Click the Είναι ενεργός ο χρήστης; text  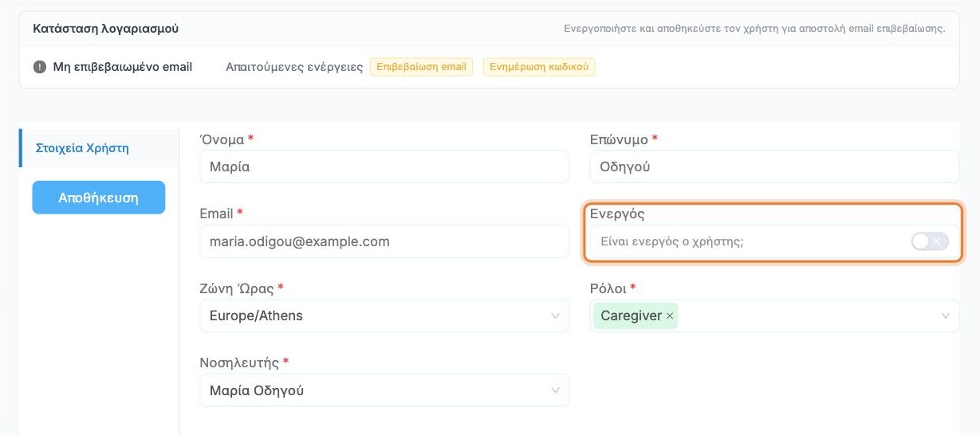coord(672,241)
